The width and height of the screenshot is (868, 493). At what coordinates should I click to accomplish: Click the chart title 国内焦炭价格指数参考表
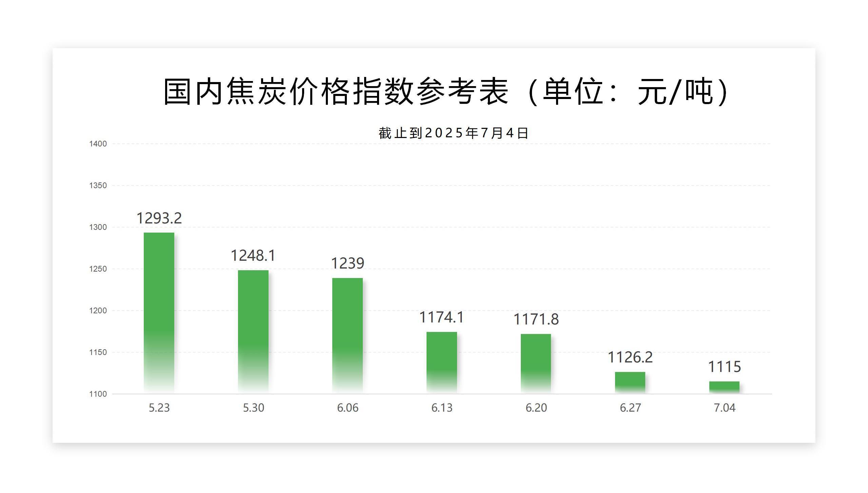point(336,91)
